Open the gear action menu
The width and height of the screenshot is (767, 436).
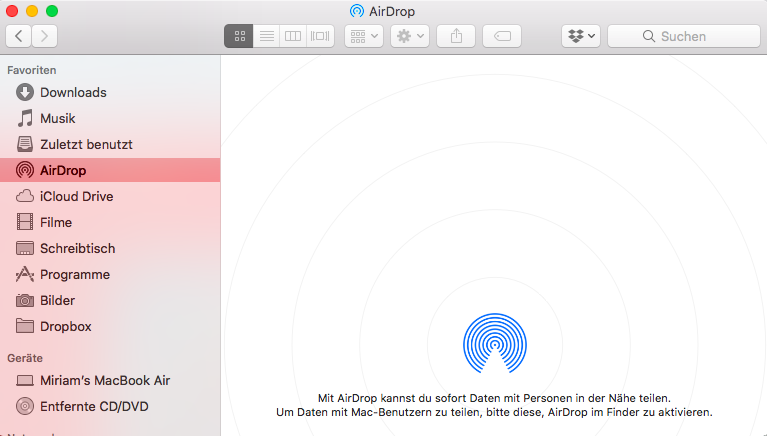[410, 36]
